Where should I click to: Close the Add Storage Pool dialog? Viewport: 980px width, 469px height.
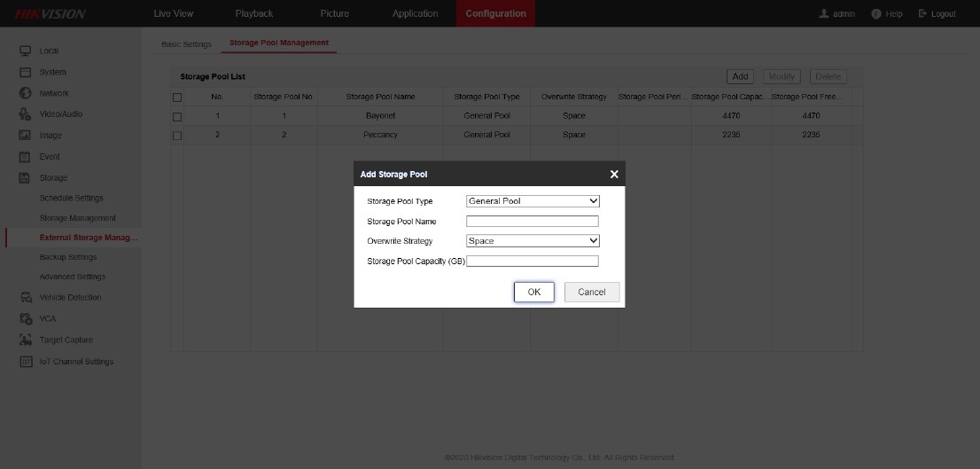coord(614,175)
